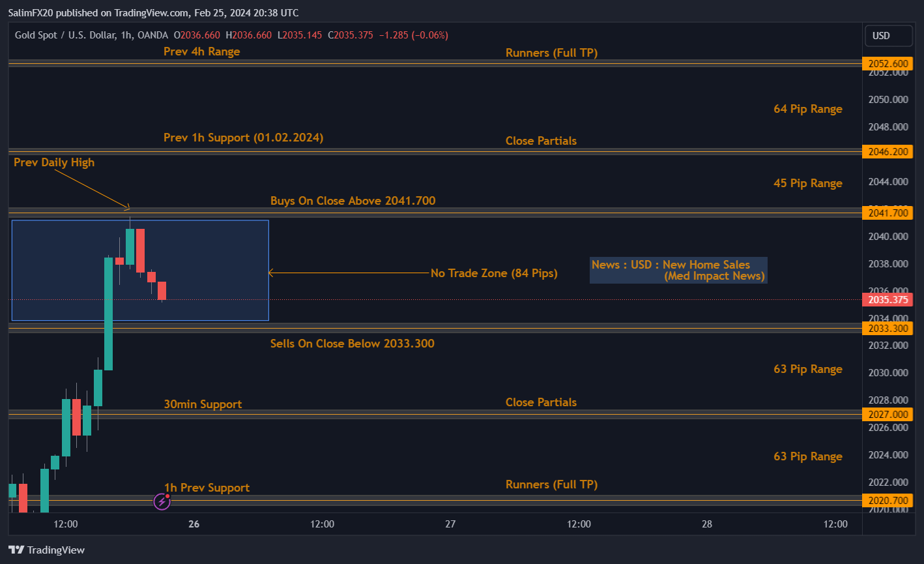The image size is (924, 564).
Task: Select the lower 'Close Partials' label
Action: [x=541, y=402]
